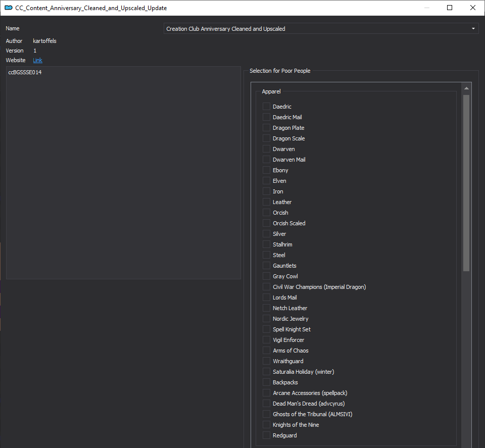Enable Civil War Champions (Imperial Dragon)
The width and height of the screenshot is (485, 448).
click(x=266, y=287)
